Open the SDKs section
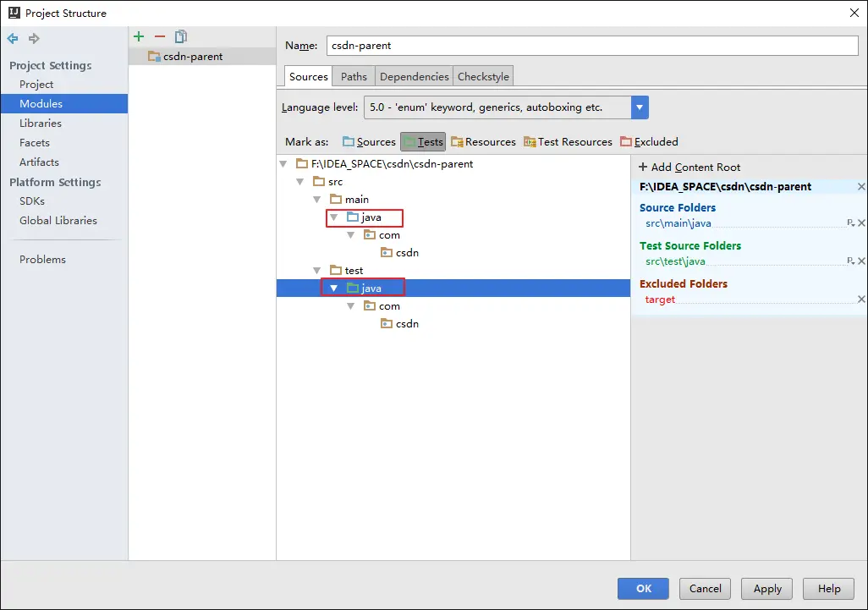This screenshot has height=610, width=868. (32, 201)
